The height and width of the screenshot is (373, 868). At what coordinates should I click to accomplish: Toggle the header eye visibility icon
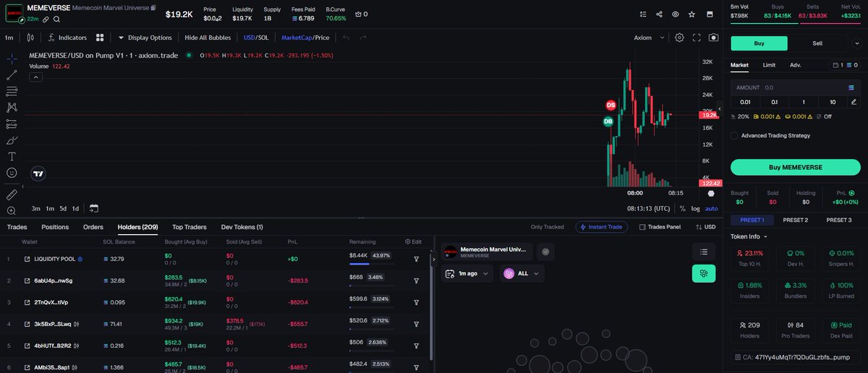pyautogui.click(x=676, y=14)
